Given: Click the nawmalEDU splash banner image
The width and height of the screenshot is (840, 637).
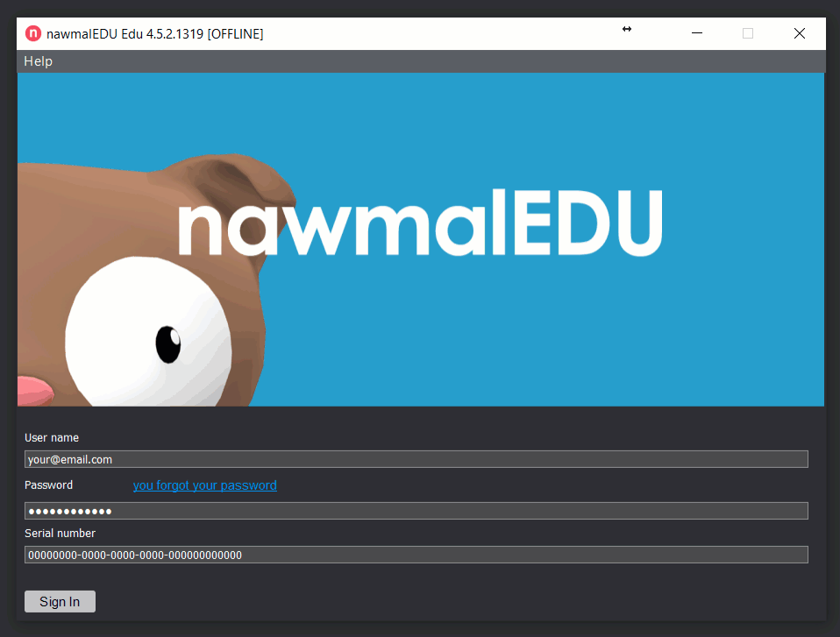Looking at the screenshot, I should pyautogui.click(x=421, y=239).
